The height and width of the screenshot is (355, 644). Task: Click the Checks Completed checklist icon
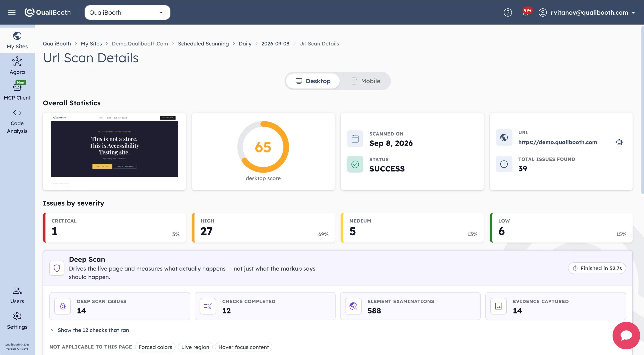(x=208, y=306)
